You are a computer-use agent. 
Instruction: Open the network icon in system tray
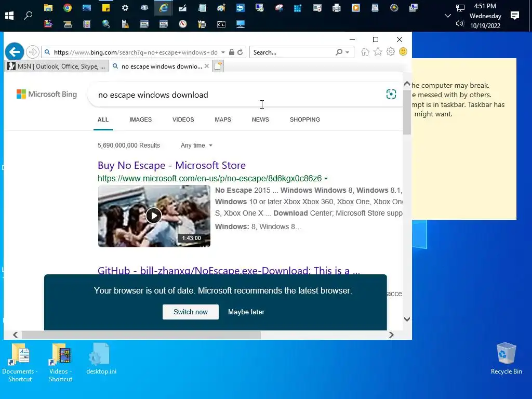tap(460, 8)
